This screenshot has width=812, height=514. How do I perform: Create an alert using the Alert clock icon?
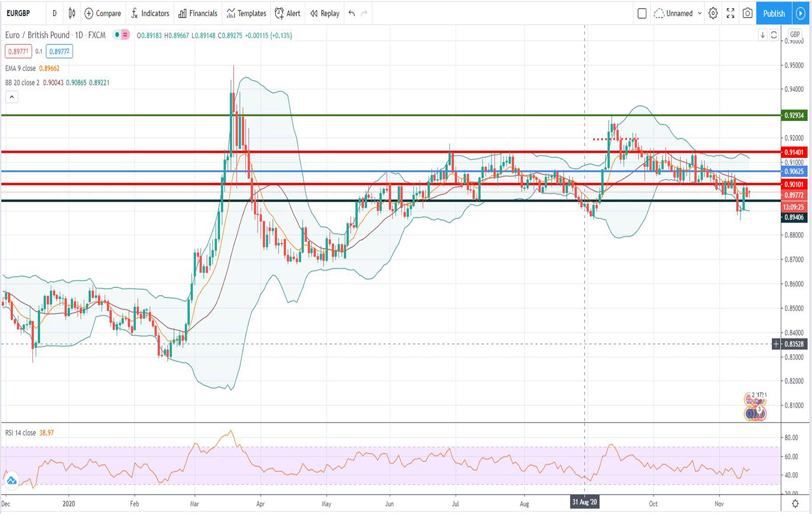coord(287,14)
